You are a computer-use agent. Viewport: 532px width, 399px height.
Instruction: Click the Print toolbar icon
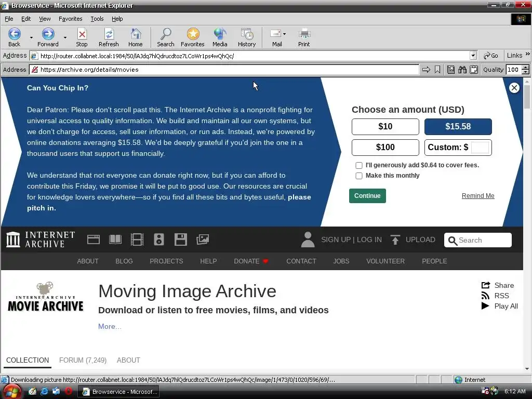point(304,37)
